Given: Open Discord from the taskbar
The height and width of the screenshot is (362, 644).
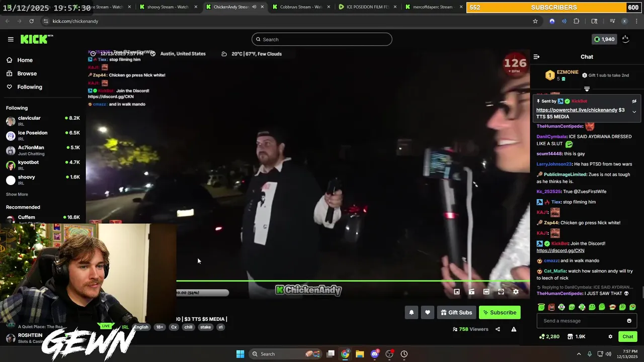Looking at the screenshot, I should (x=375, y=354).
